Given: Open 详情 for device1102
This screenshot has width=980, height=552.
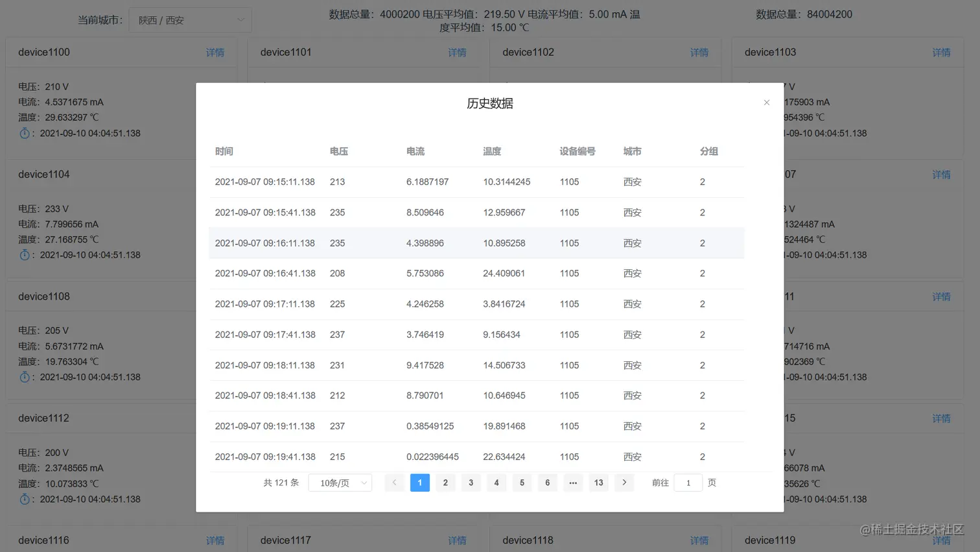Looking at the screenshot, I should [699, 53].
